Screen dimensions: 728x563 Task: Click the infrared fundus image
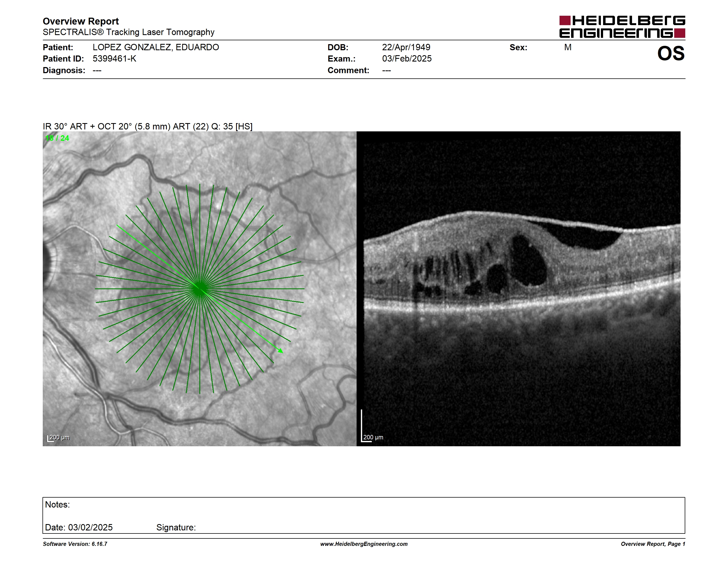coord(199,288)
